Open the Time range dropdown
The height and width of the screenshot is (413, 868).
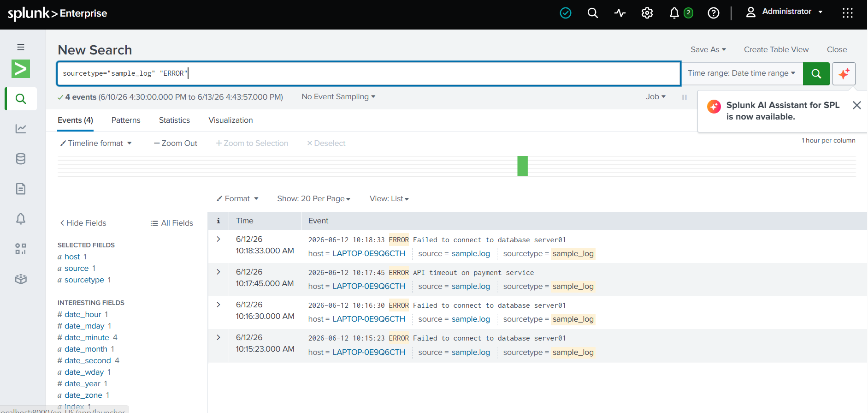coord(741,73)
